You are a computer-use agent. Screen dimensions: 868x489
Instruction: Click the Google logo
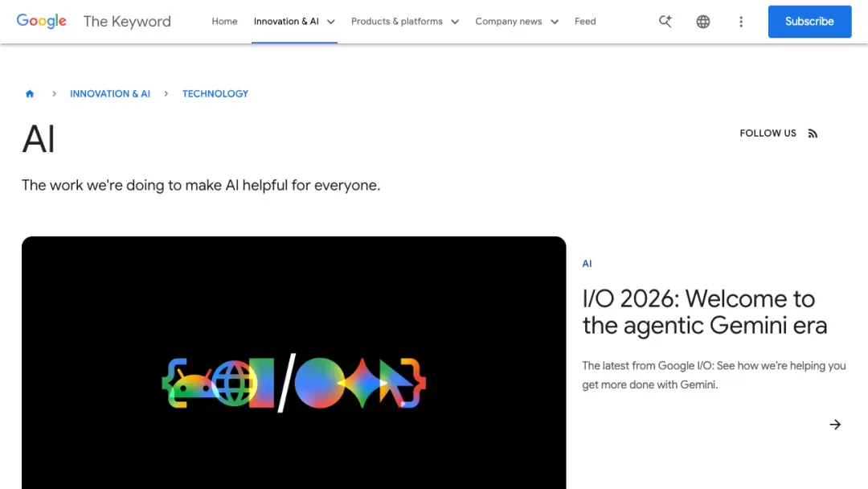coord(42,21)
